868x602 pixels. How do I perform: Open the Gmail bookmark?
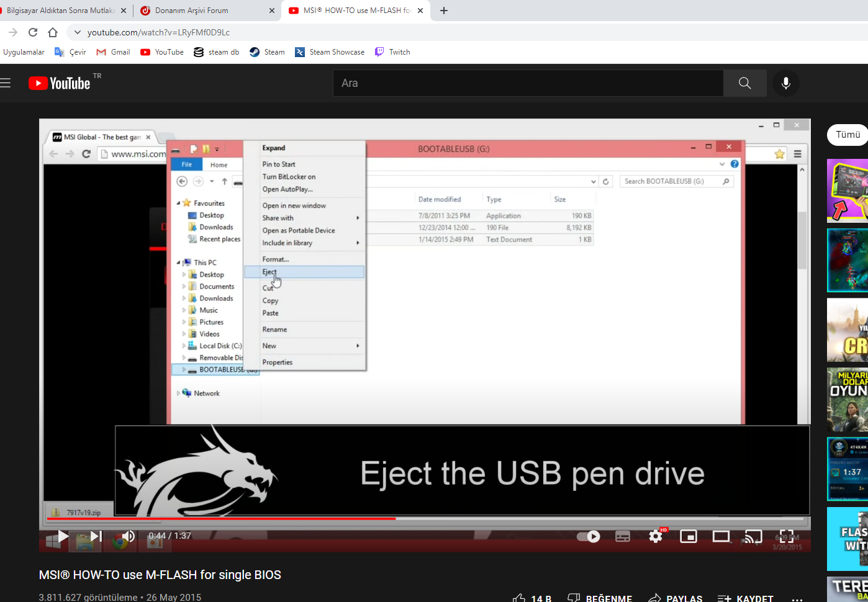coord(113,52)
